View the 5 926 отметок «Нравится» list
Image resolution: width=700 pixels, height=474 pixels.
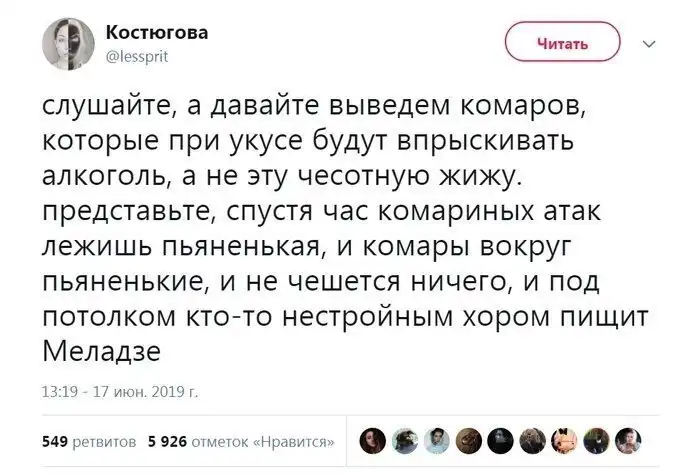pos(240,441)
